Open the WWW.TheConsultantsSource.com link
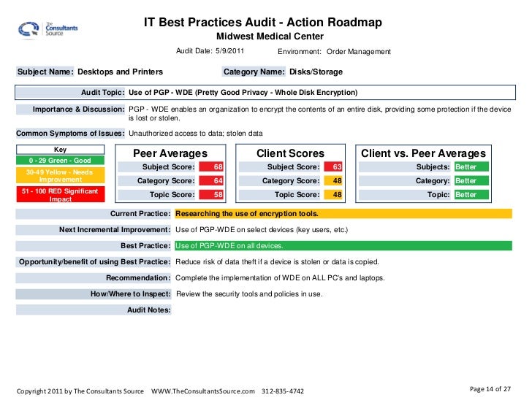The width and height of the screenshot is (532, 411). point(203,391)
